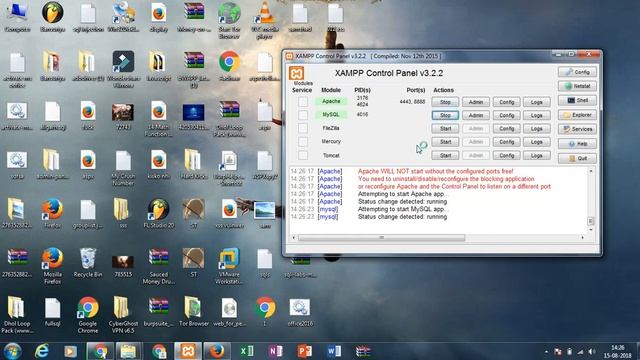Switch to XAMPP taskbar button
Image resolution: width=640 pixels, height=360 pixels.
pos(188,351)
